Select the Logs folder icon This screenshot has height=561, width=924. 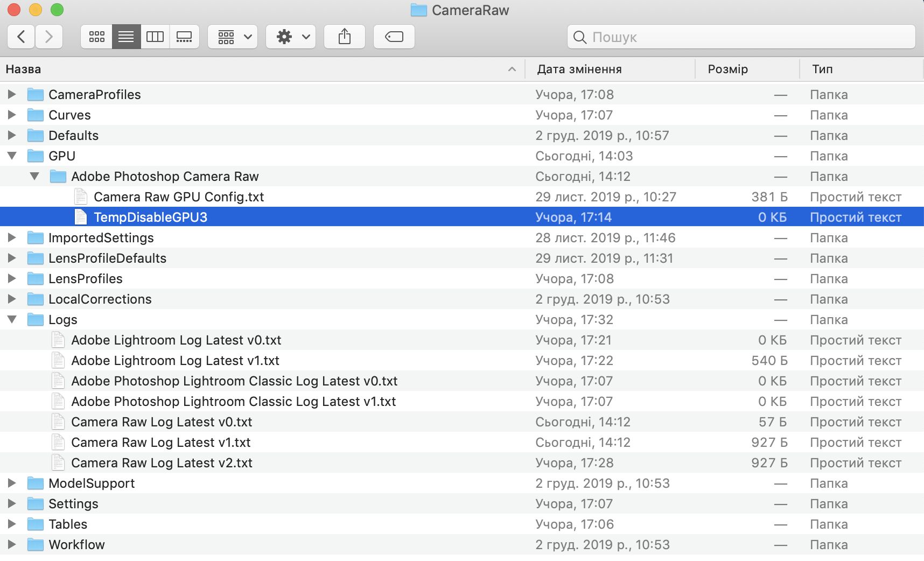[36, 320]
